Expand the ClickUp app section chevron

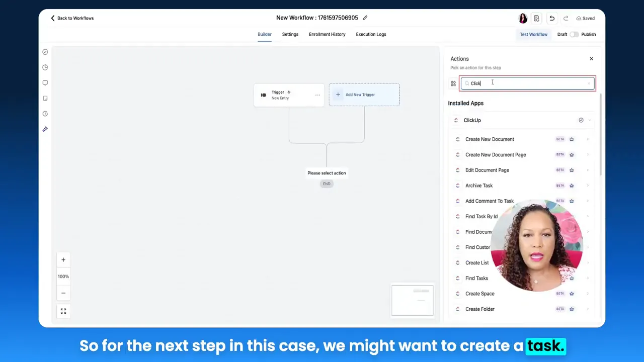589,120
